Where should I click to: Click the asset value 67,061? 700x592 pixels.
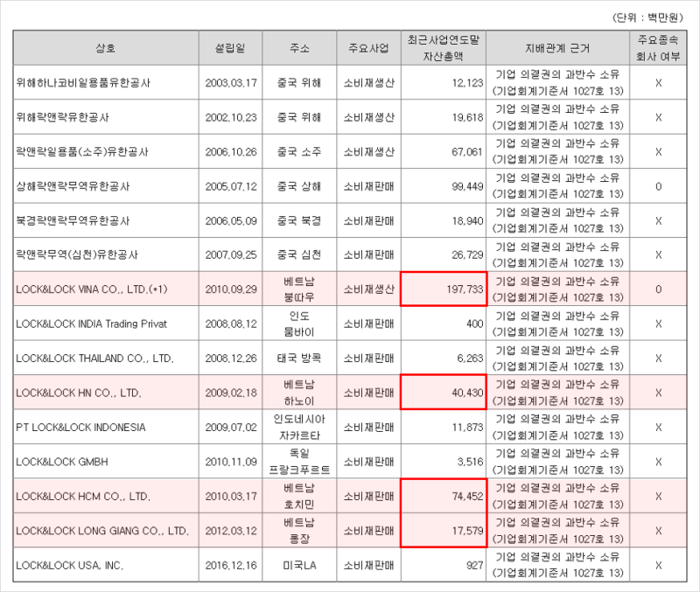click(x=467, y=151)
